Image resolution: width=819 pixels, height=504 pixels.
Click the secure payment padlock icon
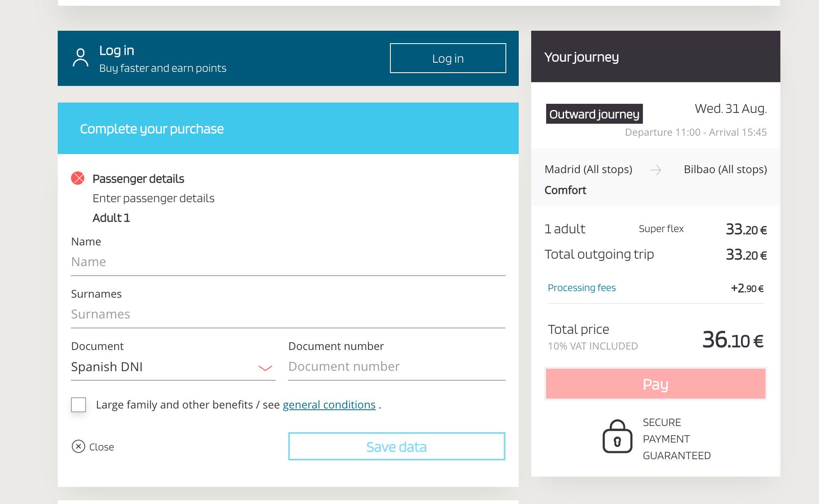(x=618, y=436)
